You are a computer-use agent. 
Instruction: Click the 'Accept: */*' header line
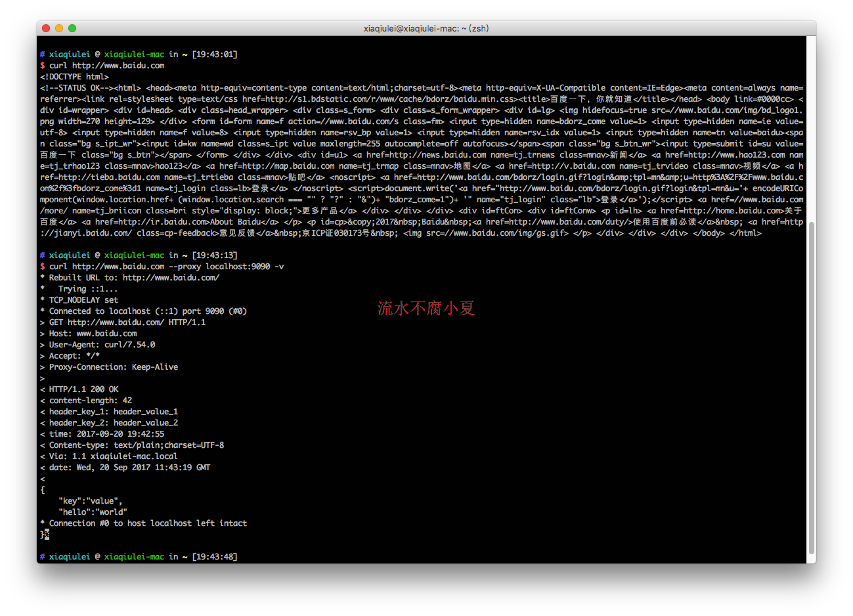pyautogui.click(x=70, y=356)
